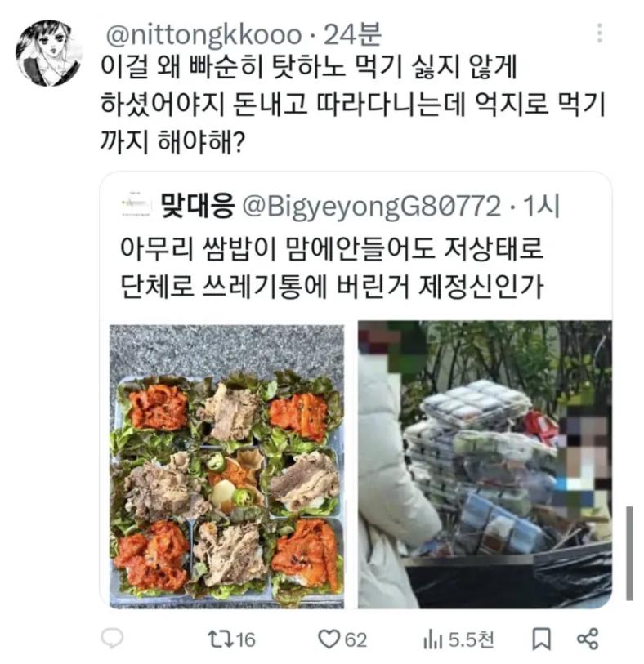The height and width of the screenshot is (664, 644).
Task: Open the three-dot more options menu
Action: (599, 33)
